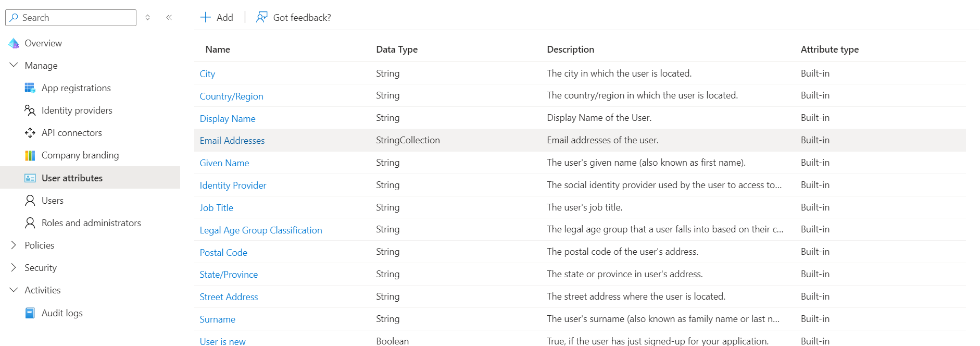Click the API connectors arrows icon
This screenshot has width=980, height=346.
coord(30,133)
